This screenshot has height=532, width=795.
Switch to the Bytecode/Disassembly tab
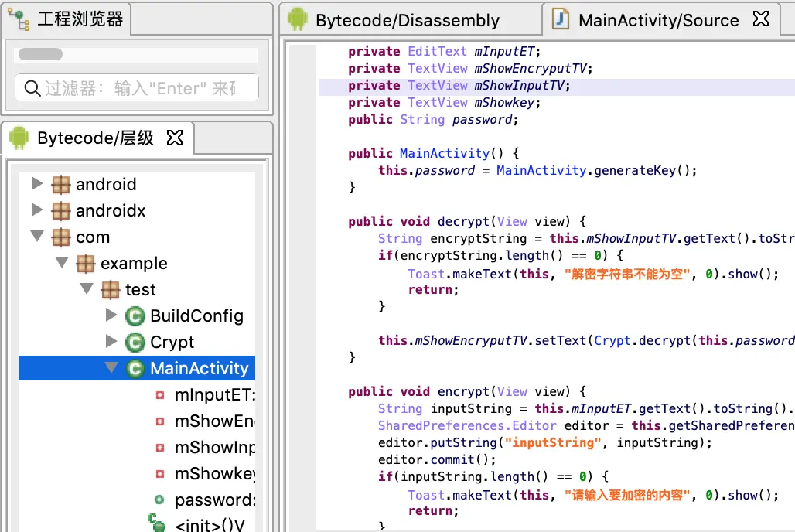(x=407, y=20)
